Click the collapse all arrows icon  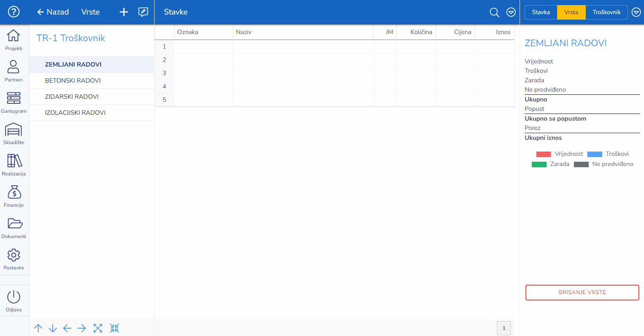pos(114,328)
